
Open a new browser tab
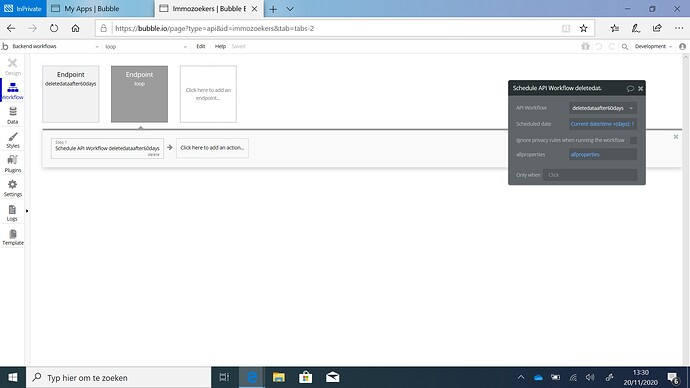pyautogui.click(x=273, y=9)
